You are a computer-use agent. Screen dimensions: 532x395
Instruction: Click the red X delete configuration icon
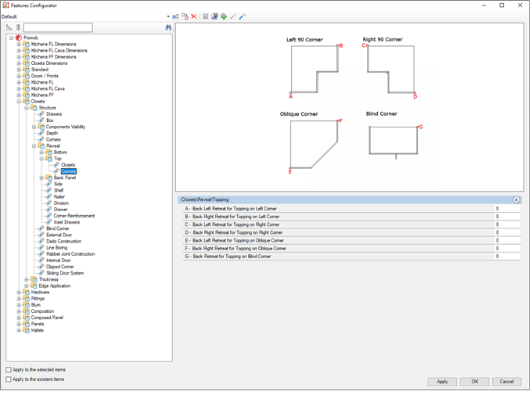pos(194,16)
